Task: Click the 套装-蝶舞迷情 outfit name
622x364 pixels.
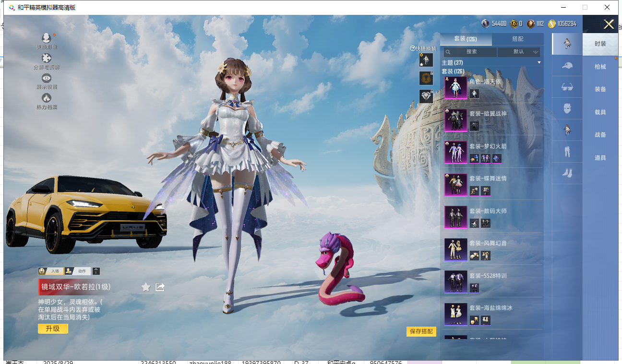Action: pyautogui.click(x=488, y=178)
